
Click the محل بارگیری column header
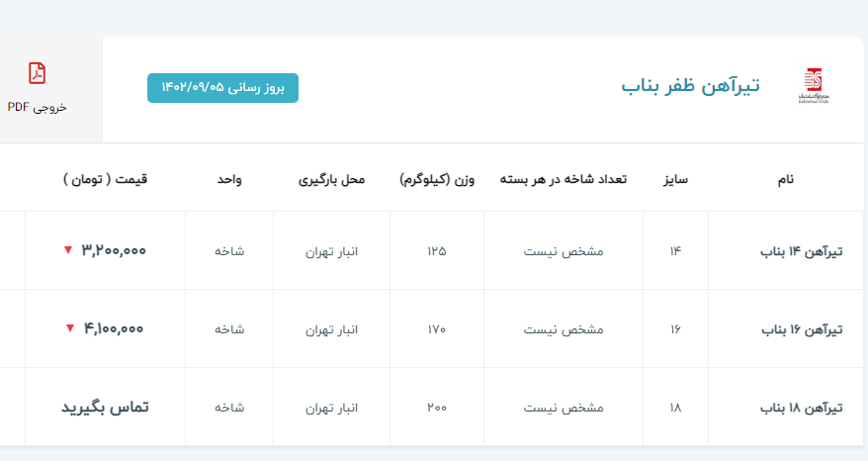click(x=332, y=179)
